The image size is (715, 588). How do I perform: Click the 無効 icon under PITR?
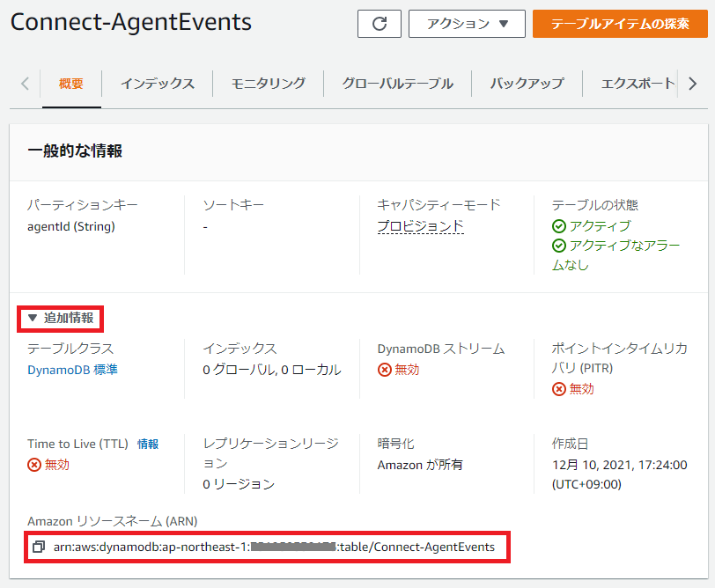[x=559, y=389]
